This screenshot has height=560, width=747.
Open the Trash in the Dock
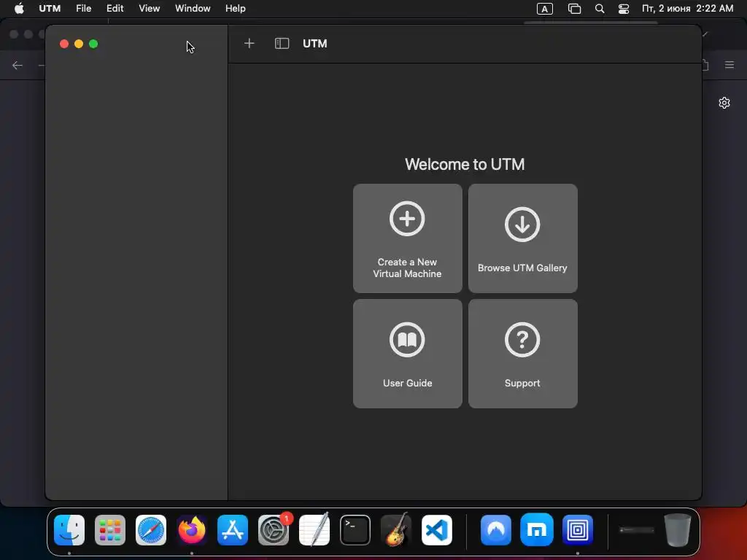point(678,530)
